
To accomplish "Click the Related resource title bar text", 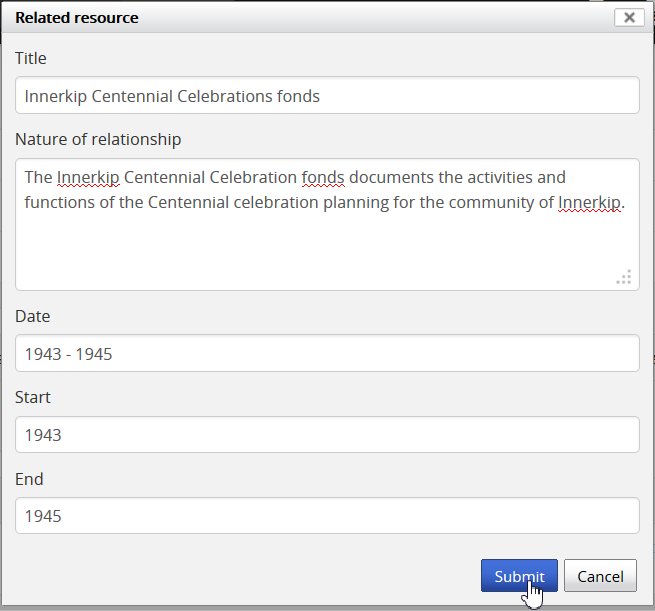I will (x=77, y=18).
